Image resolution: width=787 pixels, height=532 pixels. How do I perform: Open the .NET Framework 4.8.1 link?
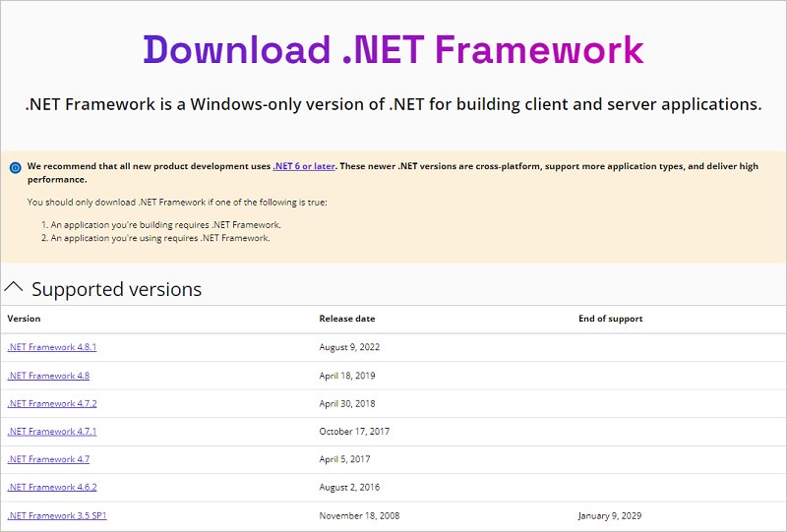point(52,347)
